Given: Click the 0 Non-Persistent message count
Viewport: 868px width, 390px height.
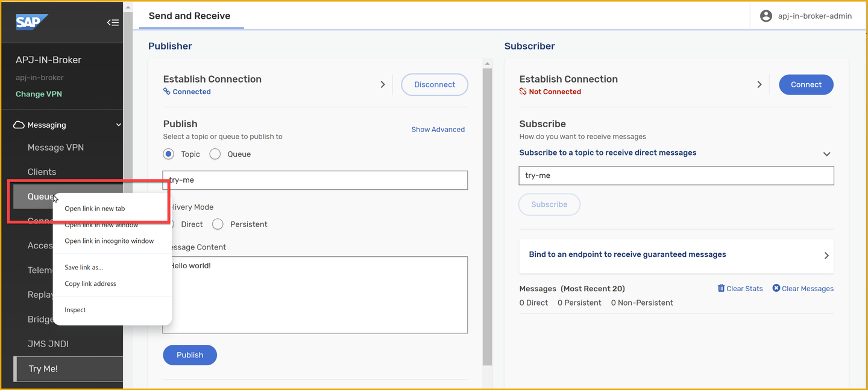Looking at the screenshot, I should [x=642, y=303].
